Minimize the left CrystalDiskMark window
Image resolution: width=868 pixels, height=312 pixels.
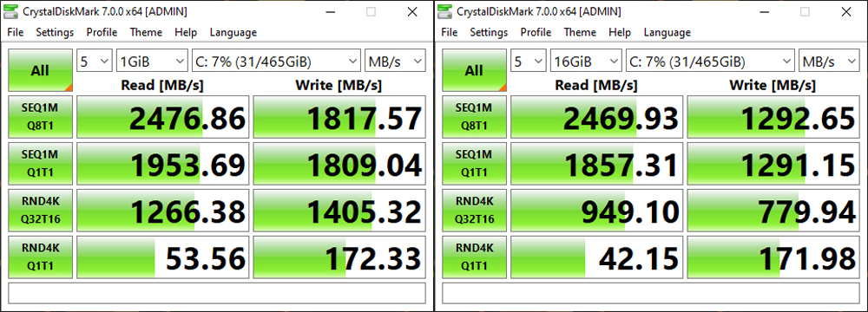pos(331,11)
